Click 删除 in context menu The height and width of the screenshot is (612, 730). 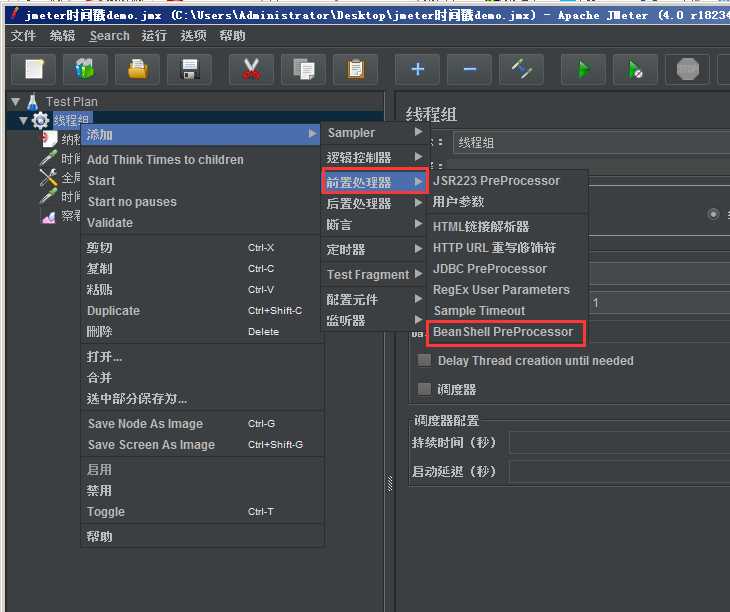201,331
